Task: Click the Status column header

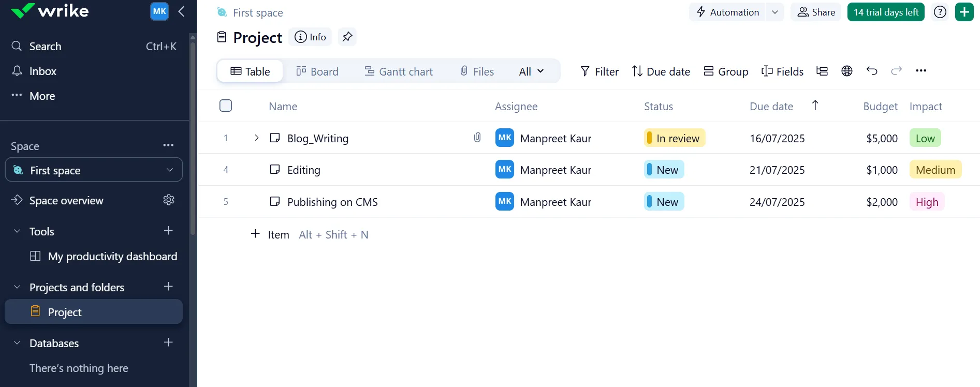Action: coord(659,106)
